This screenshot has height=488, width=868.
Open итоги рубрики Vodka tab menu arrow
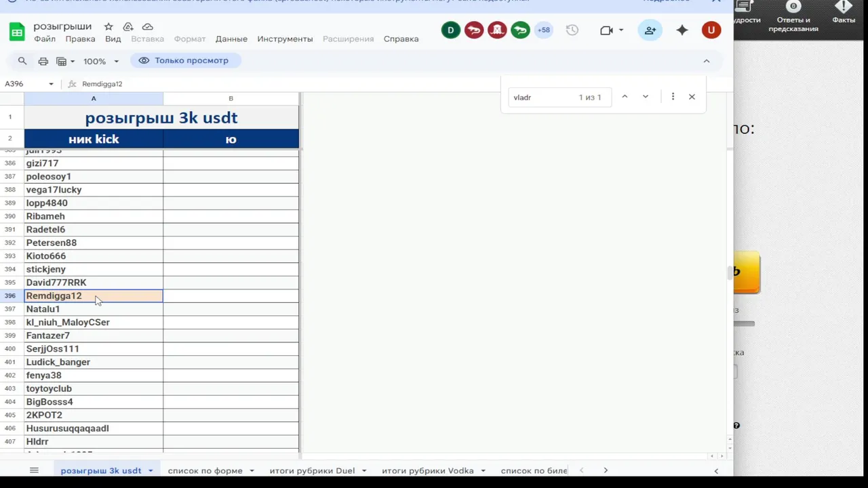[484, 470]
